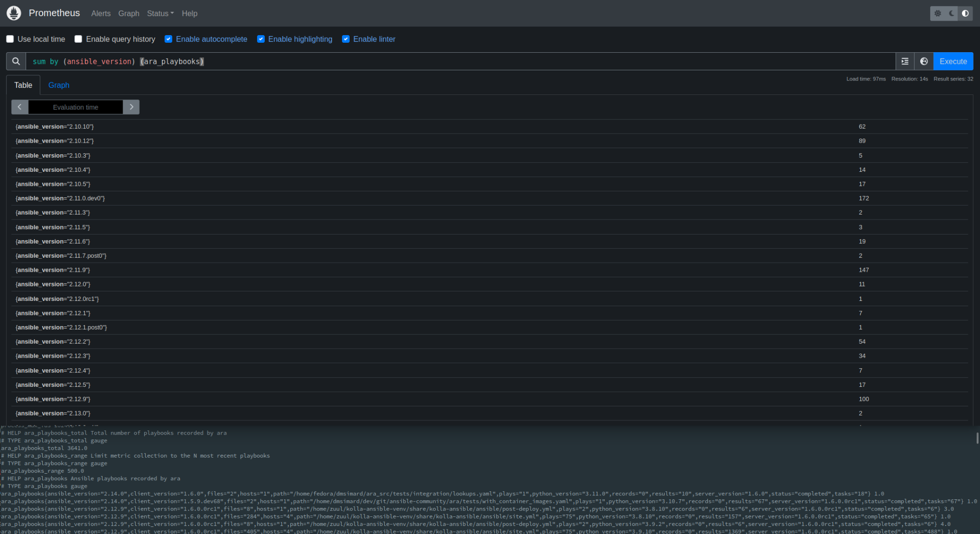Click the format expression icon

tap(905, 61)
